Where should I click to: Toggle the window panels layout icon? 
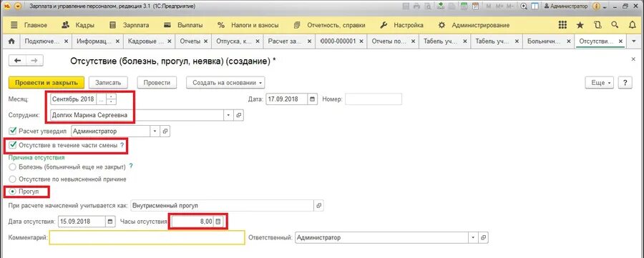(x=535, y=6)
